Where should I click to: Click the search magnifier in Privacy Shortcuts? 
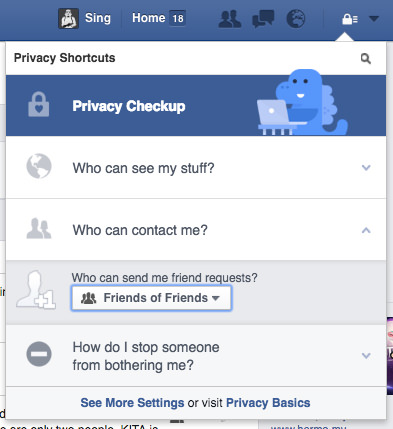(366, 59)
